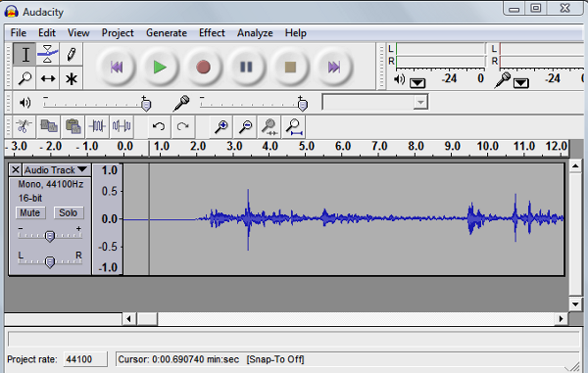588x373 pixels.
Task: Click the Cut scissors icon
Action: tap(24, 126)
